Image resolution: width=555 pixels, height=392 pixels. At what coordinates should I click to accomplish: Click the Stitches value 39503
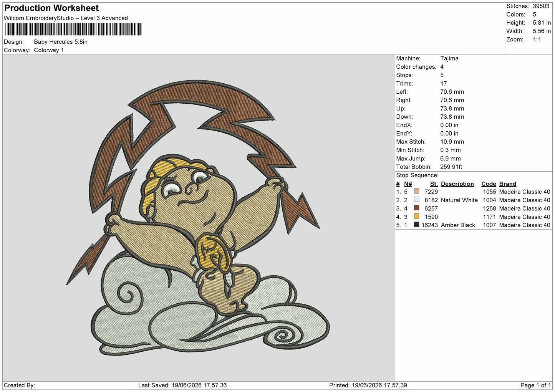coord(541,6)
